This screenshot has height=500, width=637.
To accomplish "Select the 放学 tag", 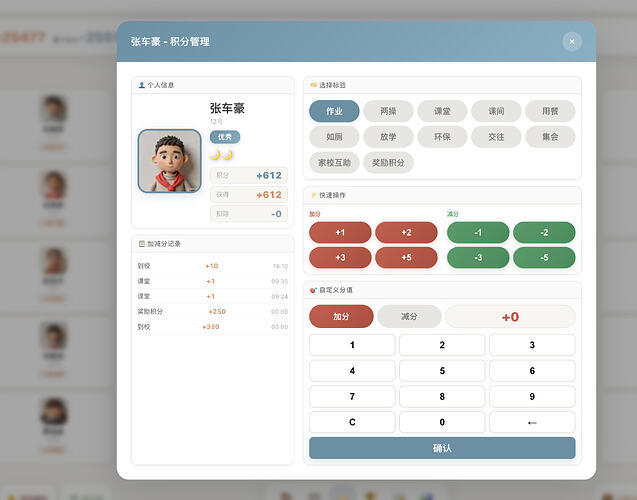I will 388,137.
